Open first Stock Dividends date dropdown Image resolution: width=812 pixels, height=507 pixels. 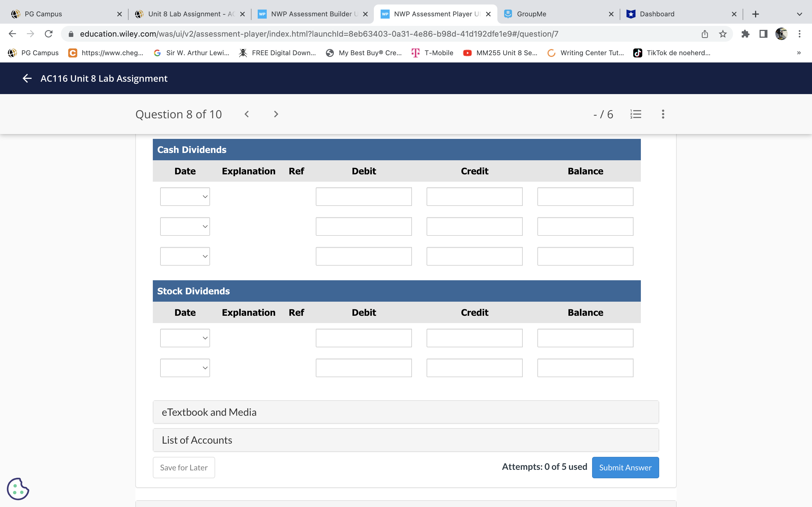pyautogui.click(x=185, y=338)
